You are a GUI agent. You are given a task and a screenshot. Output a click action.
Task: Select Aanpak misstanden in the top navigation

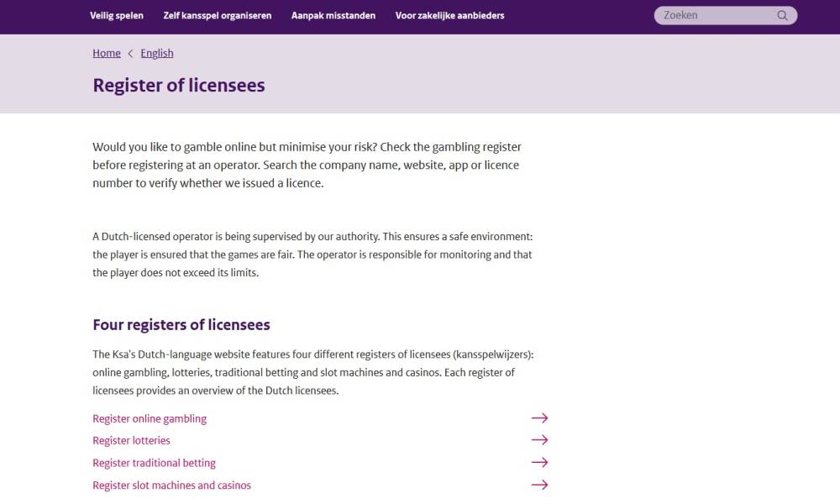tap(333, 15)
